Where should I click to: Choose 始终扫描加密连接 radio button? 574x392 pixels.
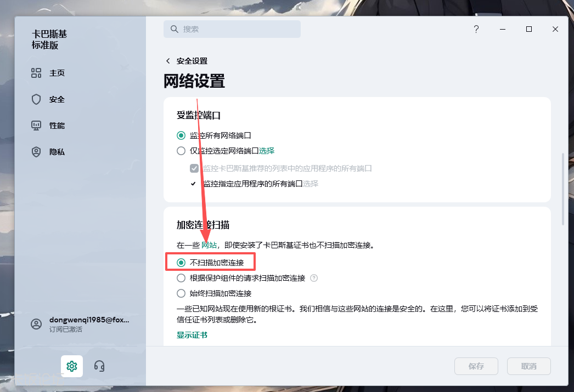point(181,293)
